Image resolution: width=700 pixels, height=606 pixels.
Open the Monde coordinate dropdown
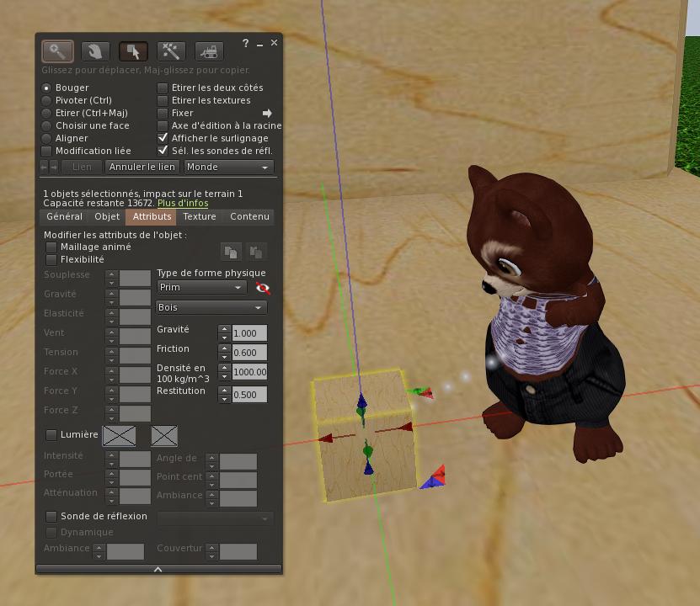click(x=228, y=167)
